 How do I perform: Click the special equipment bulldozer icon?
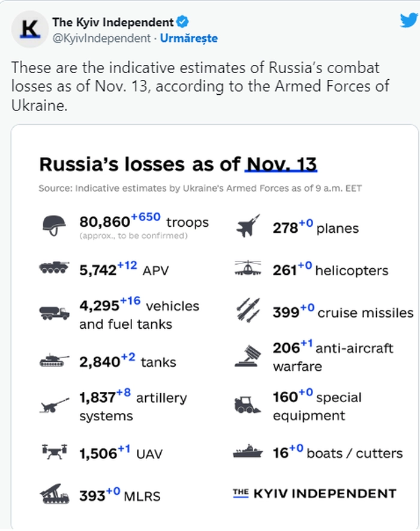tap(248, 405)
